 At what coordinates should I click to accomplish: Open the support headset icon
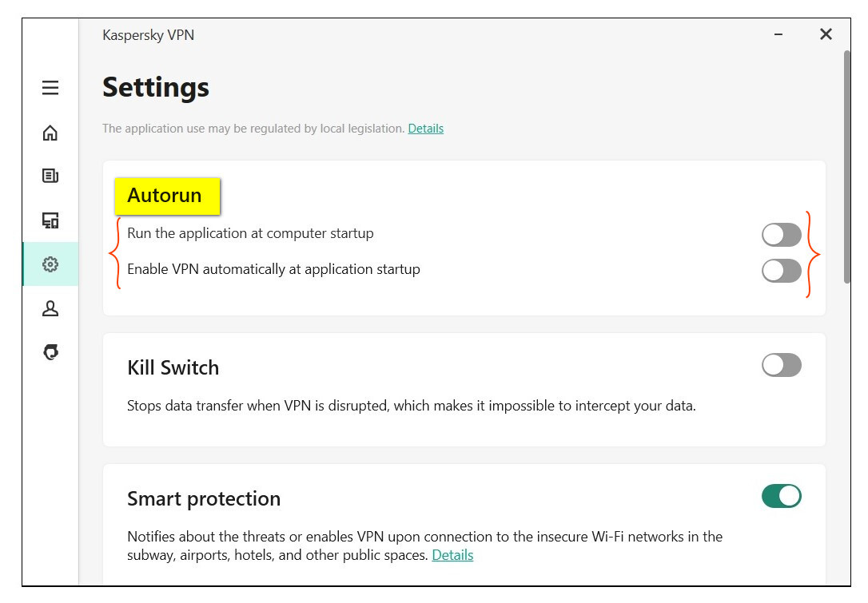(50, 352)
